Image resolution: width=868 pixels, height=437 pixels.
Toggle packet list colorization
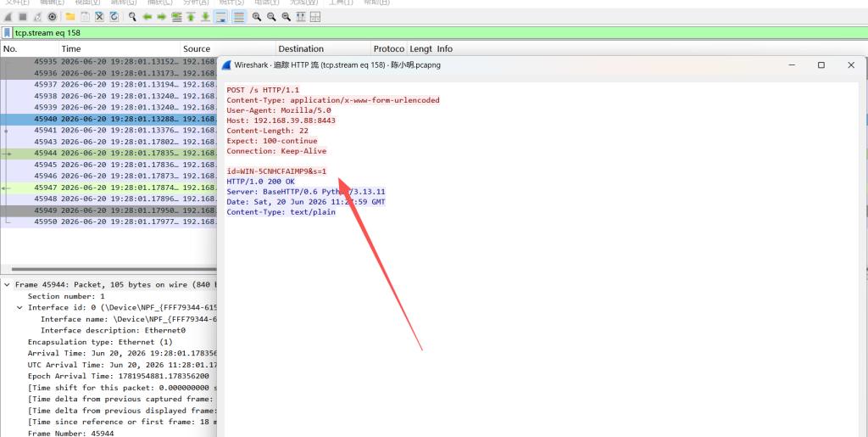pyautogui.click(x=238, y=17)
